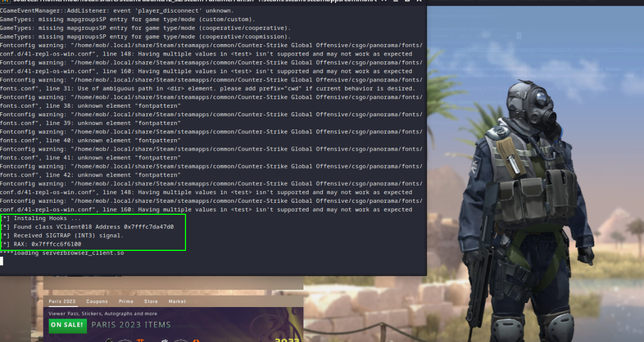This screenshot has height=342, width=644.
Task: Click the Viewer Pass, Stickers, Autographs caption
Action: pos(102,313)
